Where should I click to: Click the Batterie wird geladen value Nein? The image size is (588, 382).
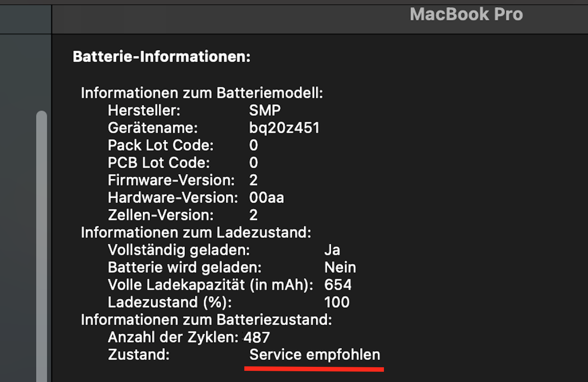point(340,267)
